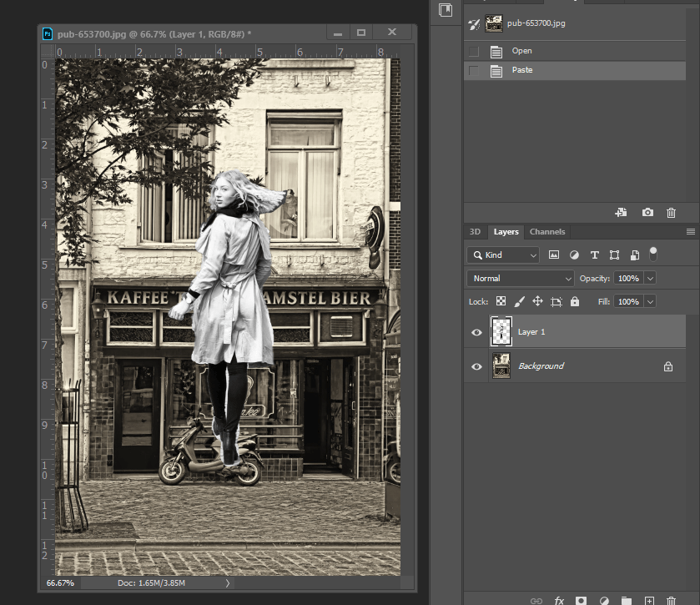Open the Normal blend mode dropdown
Viewport: 700px width, 605px height.
pyautogui.click(x=521, y=278)
